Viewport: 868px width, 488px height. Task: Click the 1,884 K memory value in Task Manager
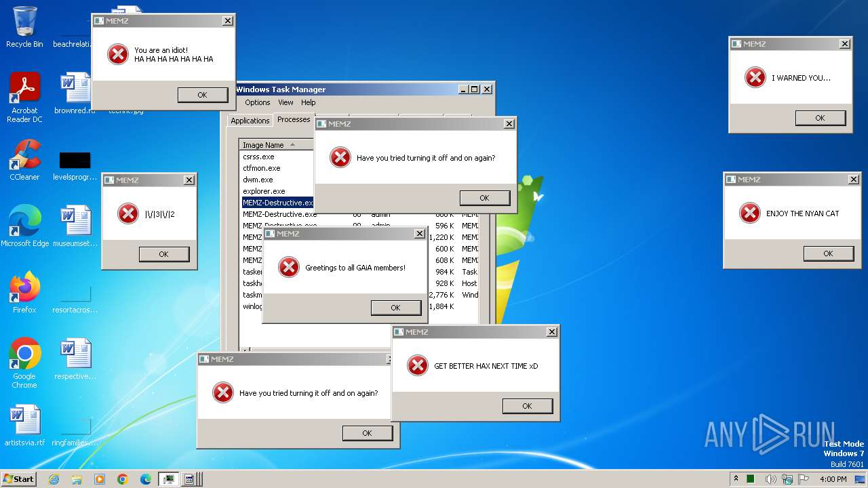441,306
